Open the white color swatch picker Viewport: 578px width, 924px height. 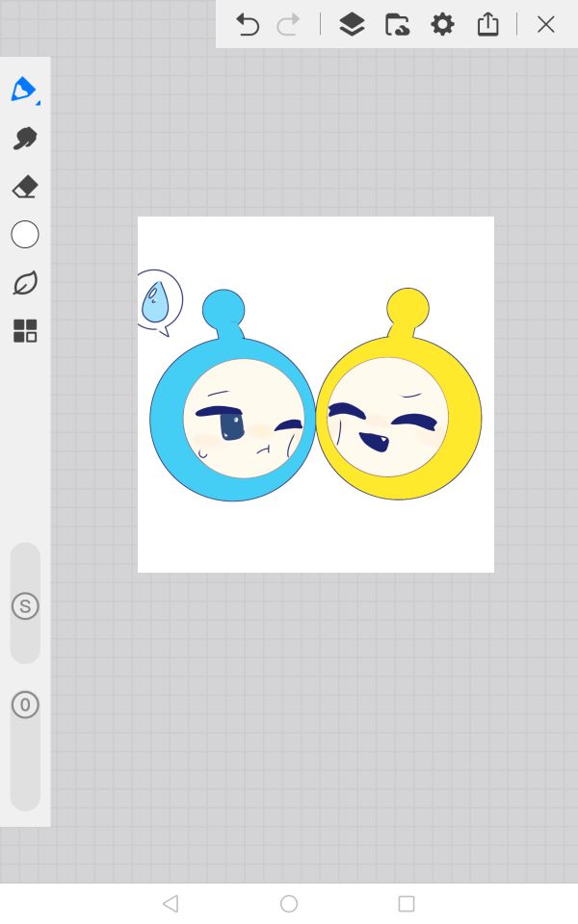(x=25, y=235)
